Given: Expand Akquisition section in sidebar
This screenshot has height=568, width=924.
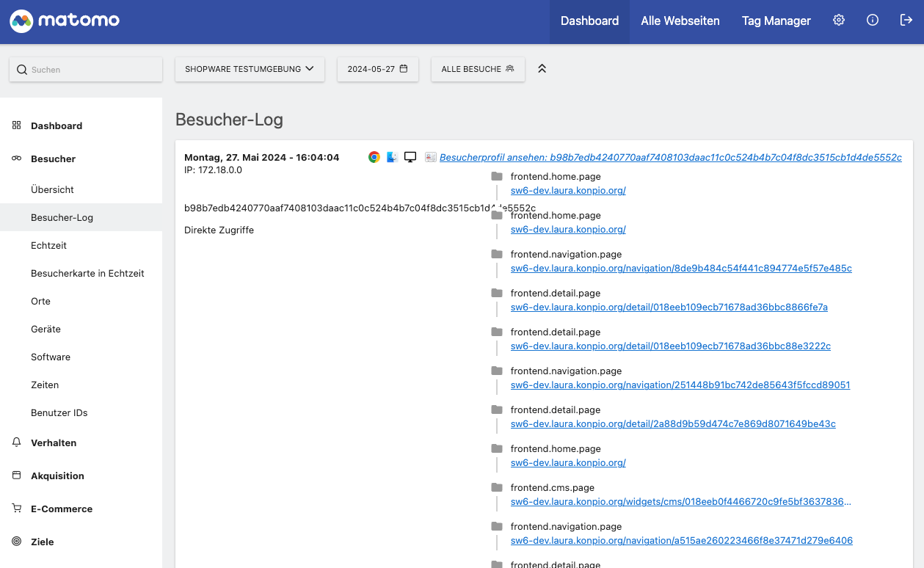Looking at the screenshot, I should tap(57, 476).
